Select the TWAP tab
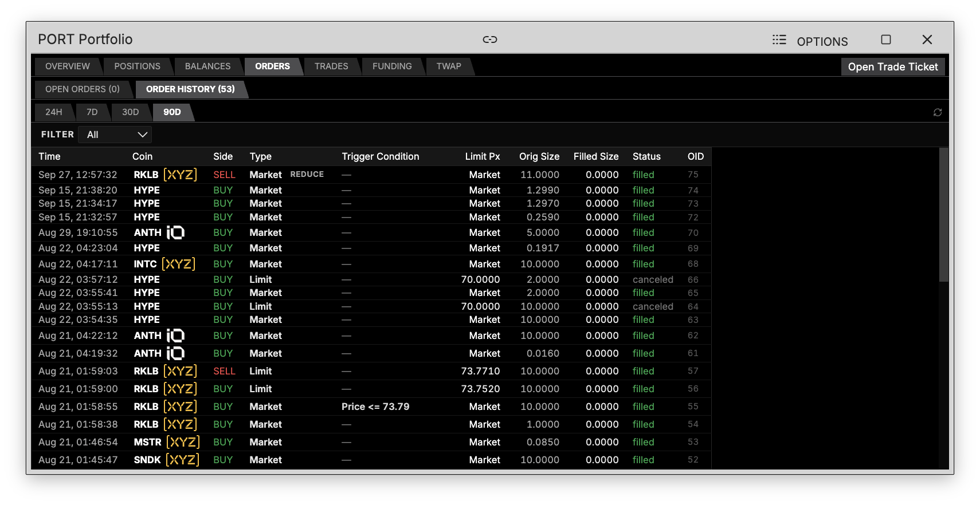This screenshot has width=980, height=505. (449, 66)
